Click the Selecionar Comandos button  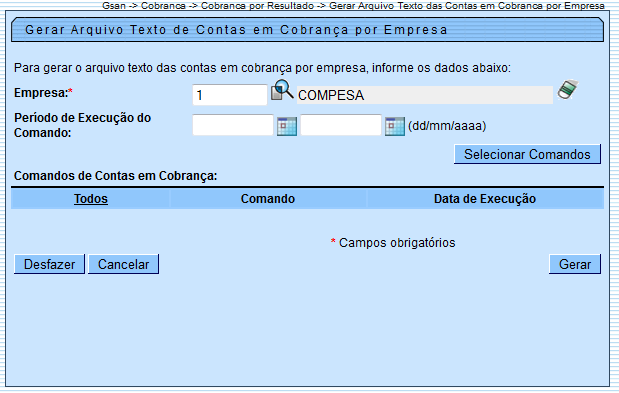tap(527, 154)
